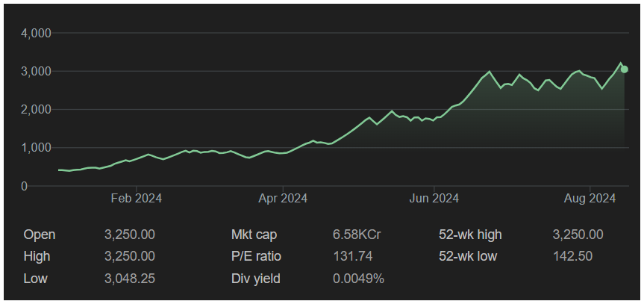
Task: Click the 1,000 y-axis label
Action: [36, 148]
